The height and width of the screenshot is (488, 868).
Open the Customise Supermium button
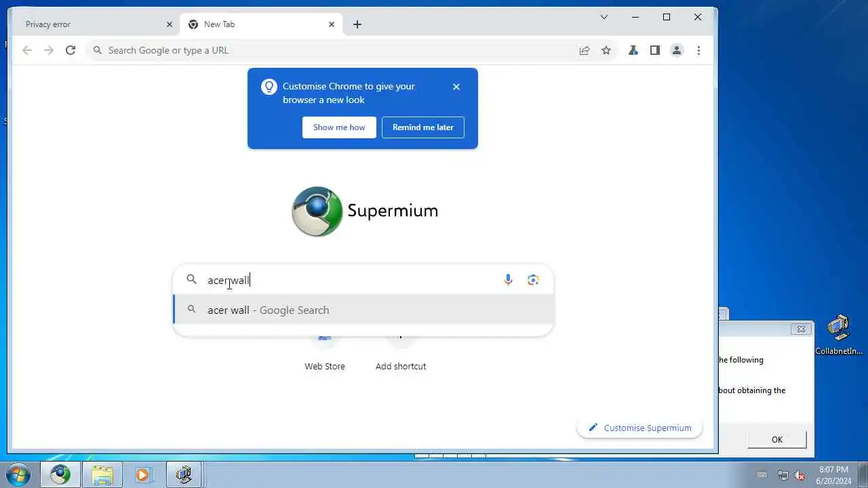tap(639, 428)
